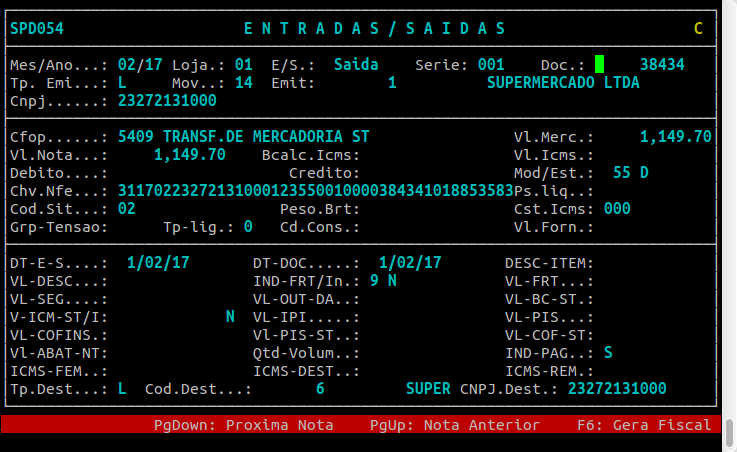Click the Mod/Est. value 55 D
The height and width of the screenshot is (452, 737).
[630, 172]
